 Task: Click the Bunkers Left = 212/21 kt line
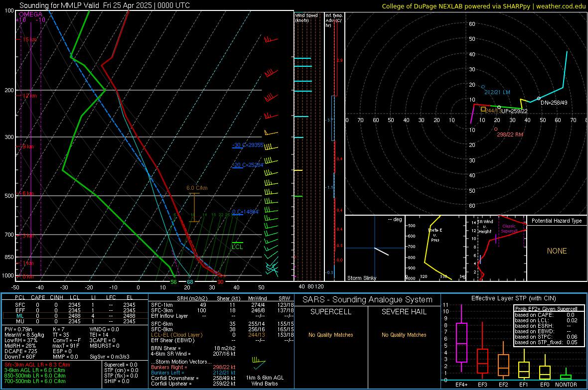pos(193,373)
